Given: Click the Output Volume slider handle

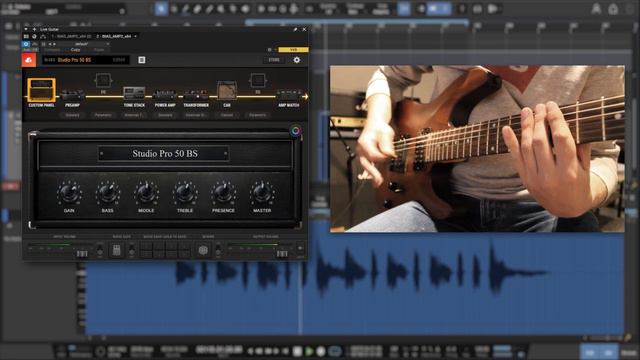Looking at the screenshot, I should pos(282,253).
